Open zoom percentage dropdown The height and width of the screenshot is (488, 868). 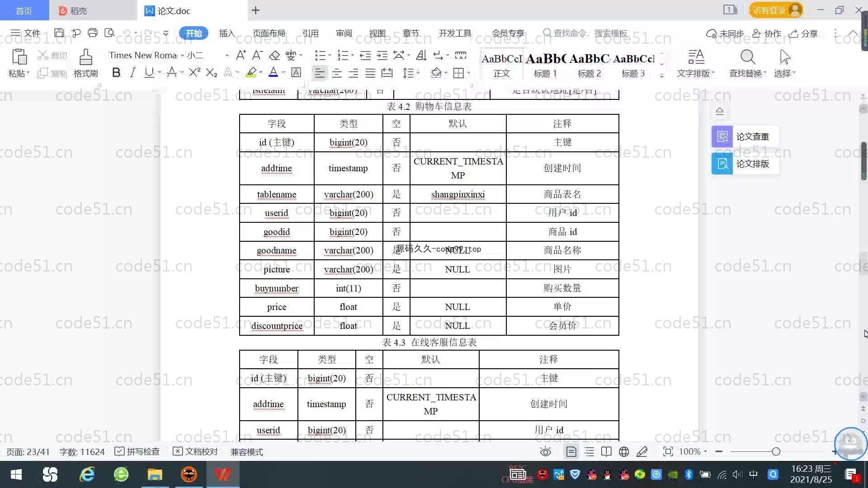coord(705,451)
